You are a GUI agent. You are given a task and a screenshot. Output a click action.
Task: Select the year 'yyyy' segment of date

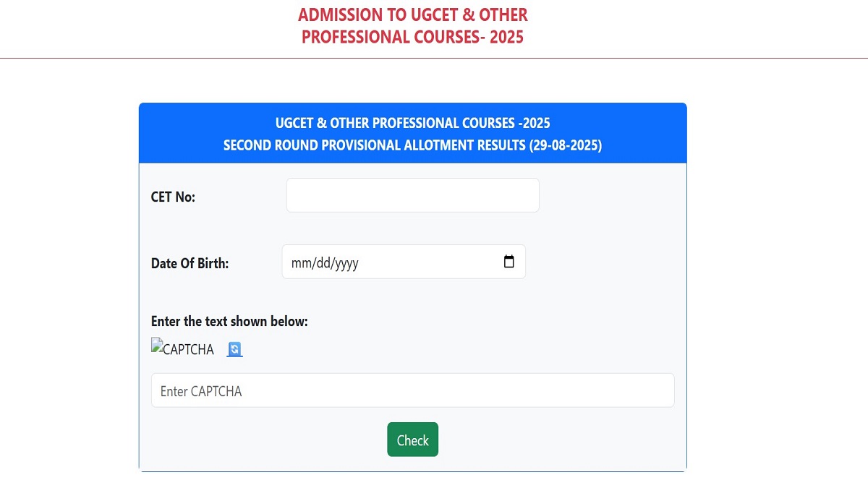[x=344, y=263]
